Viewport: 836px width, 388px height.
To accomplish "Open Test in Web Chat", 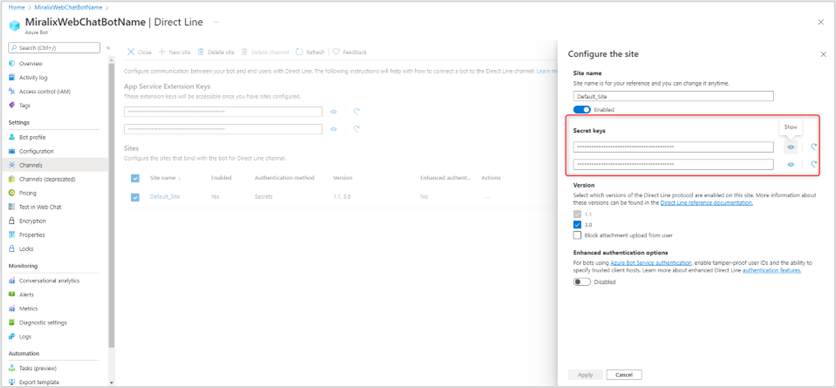I will [40, 207].
